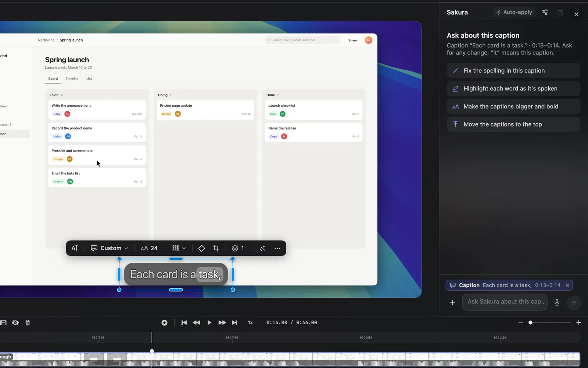
Task: Close the Sakura panel
Action: pyautogui.click(x=576, y=14)
